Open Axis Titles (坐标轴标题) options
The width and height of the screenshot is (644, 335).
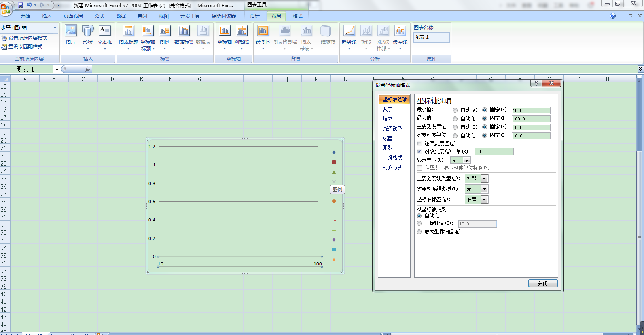(148, 37)
